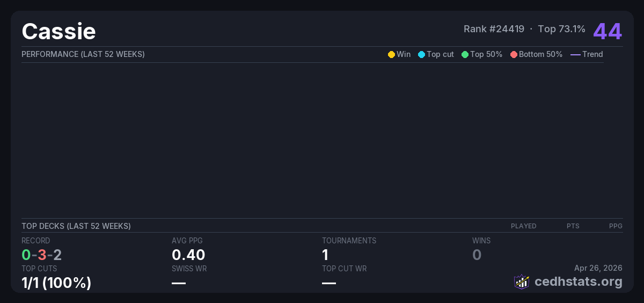Sort decks by the PTS column
644x303 pixels.
coord(573,226)
